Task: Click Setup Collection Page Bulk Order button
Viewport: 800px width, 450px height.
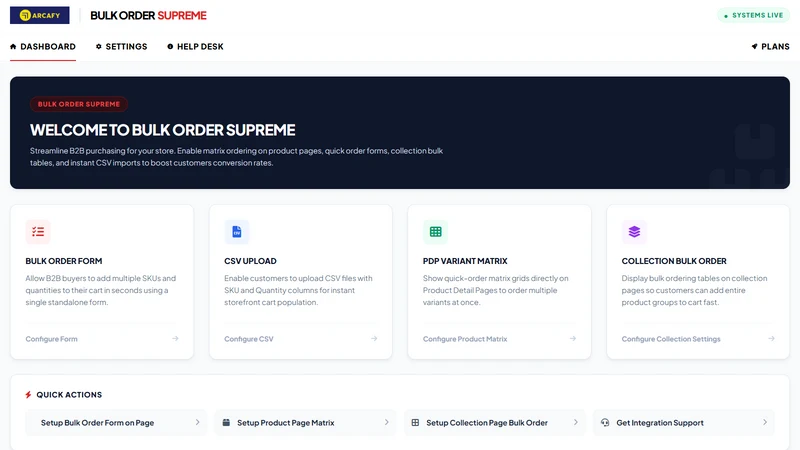Action: [494, 422]
